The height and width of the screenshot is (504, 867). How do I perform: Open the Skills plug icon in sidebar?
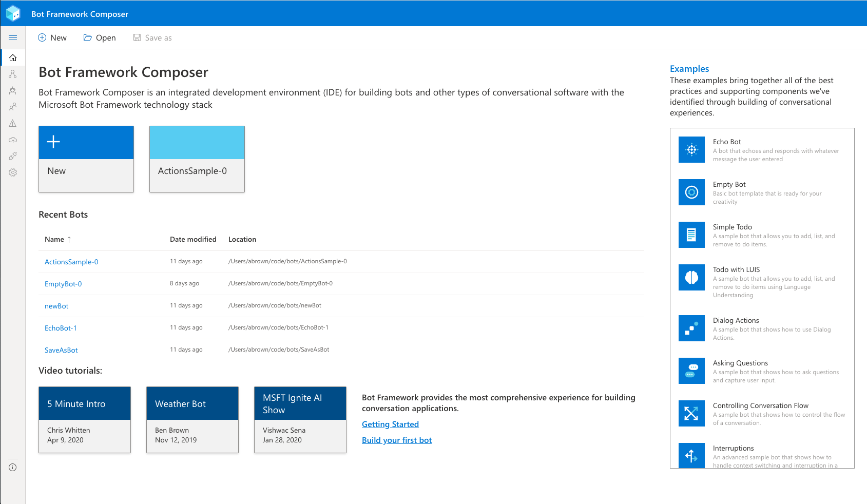click(13, 156)
